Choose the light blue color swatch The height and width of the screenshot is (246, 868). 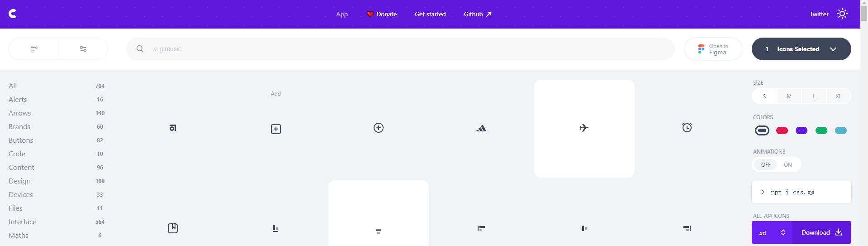click(841, 130)
